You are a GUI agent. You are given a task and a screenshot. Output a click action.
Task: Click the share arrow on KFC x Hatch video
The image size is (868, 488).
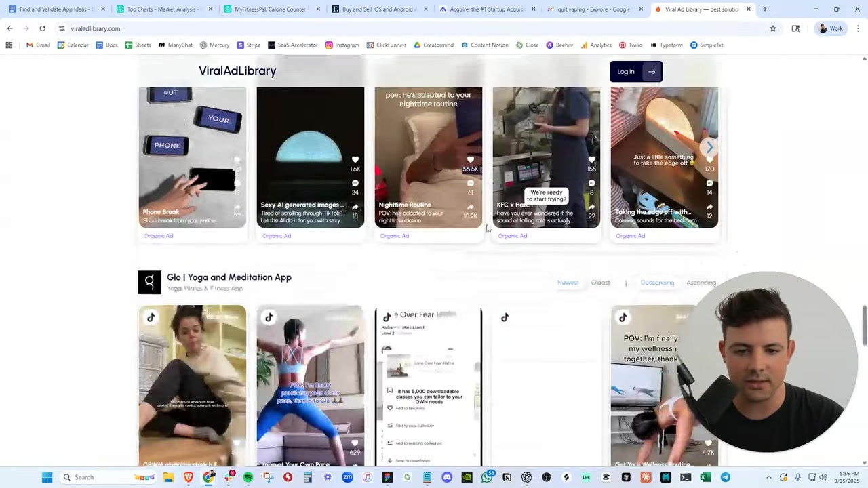pyautogui.click(x=591, y=207)
